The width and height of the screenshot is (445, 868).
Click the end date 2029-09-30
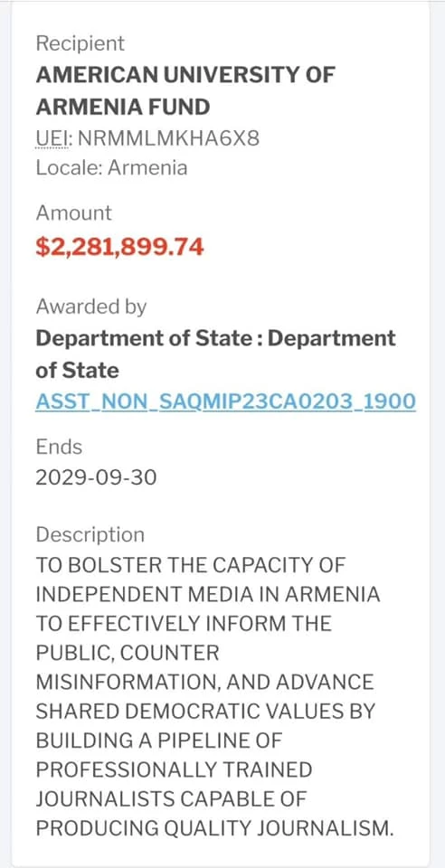(96, 476)
